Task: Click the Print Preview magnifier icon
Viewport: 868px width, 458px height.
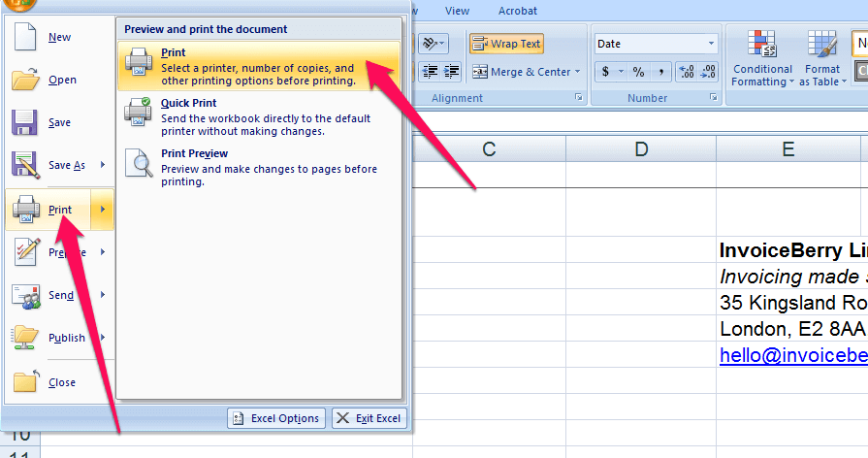Action: point(139,163)
